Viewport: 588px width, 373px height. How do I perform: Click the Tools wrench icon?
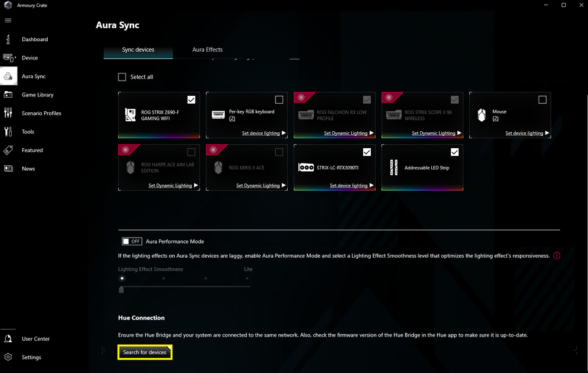8,132
